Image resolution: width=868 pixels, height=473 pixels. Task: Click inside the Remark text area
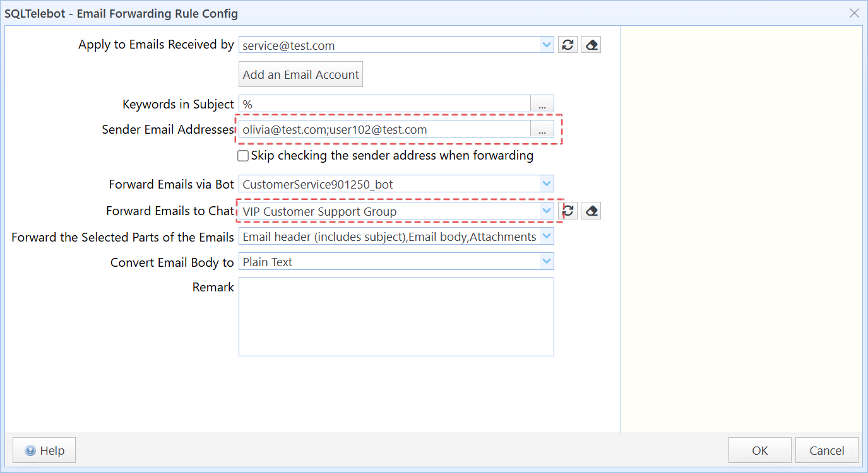pos(396,317)
